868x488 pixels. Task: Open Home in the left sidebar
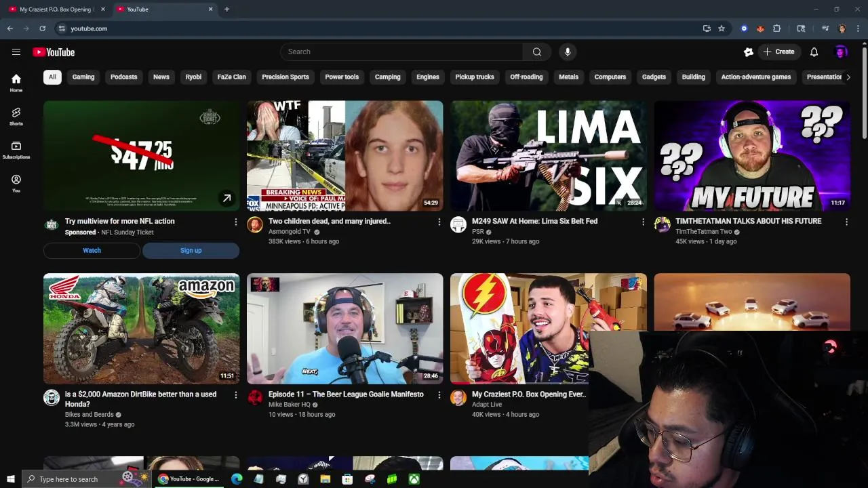coord(16,83)
